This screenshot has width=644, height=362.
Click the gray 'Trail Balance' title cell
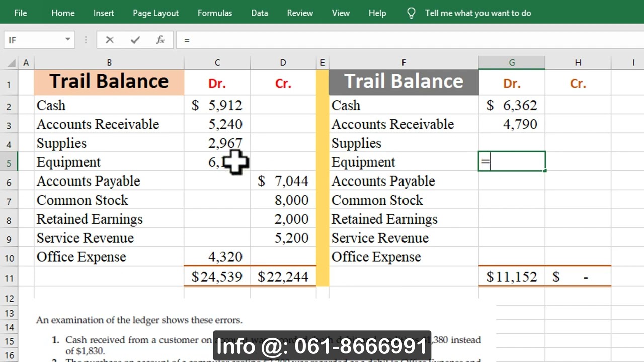pyautogui.click(x=404, y=82)
